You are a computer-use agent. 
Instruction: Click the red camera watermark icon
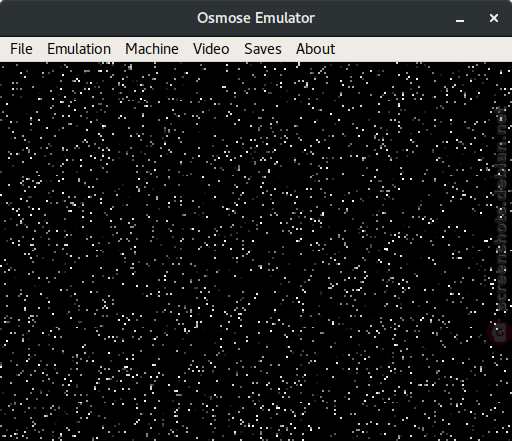pos(499,332)
